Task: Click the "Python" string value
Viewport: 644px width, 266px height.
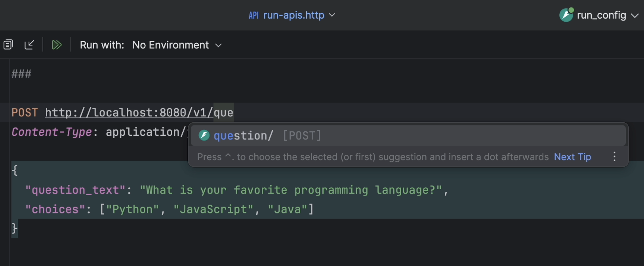Action: coord(133,209)
